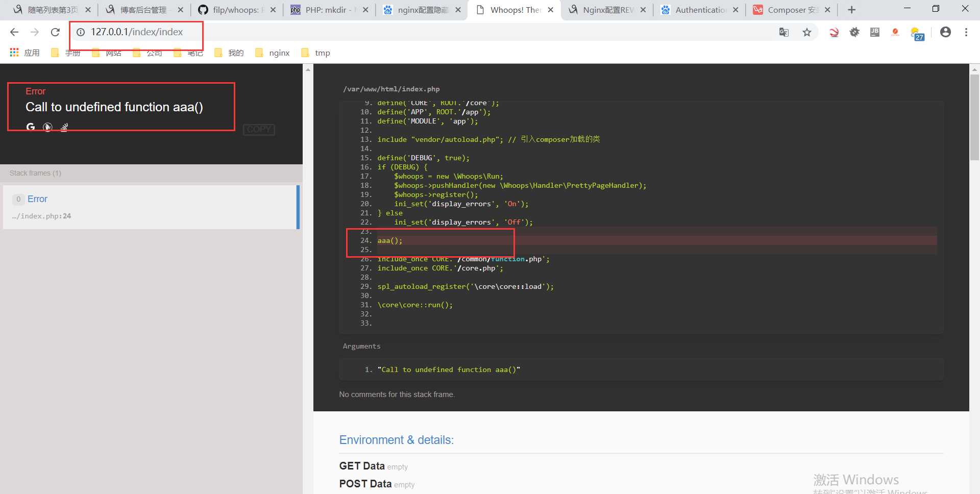Open the 我的 bookmarks folder
The height and width of the screenshot is (494, 980).
229,53
